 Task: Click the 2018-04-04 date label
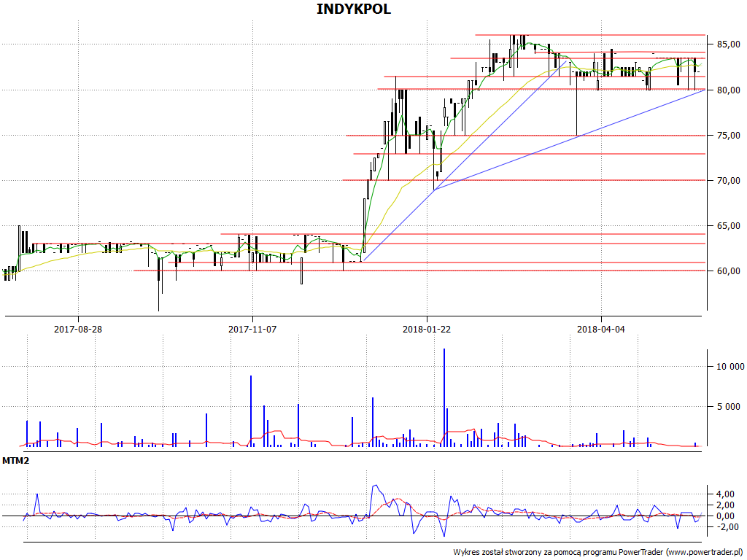pyautogui.click(x=601, y=329)
